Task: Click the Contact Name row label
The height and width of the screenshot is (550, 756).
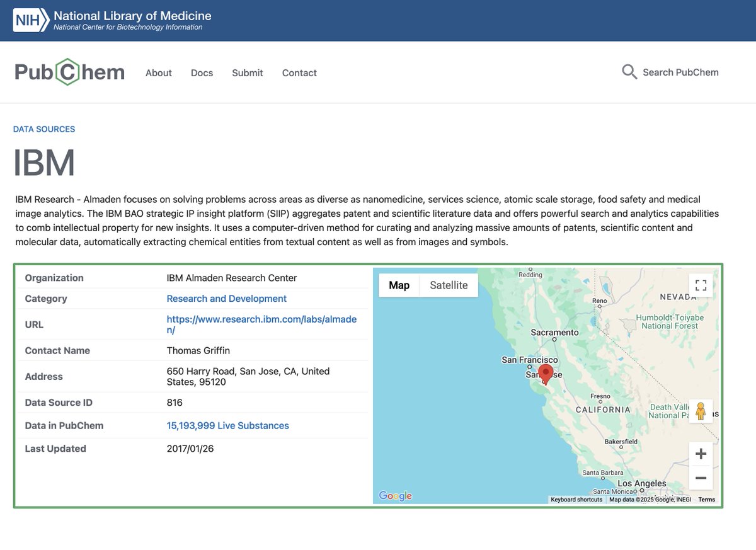Action: (57, 350)
